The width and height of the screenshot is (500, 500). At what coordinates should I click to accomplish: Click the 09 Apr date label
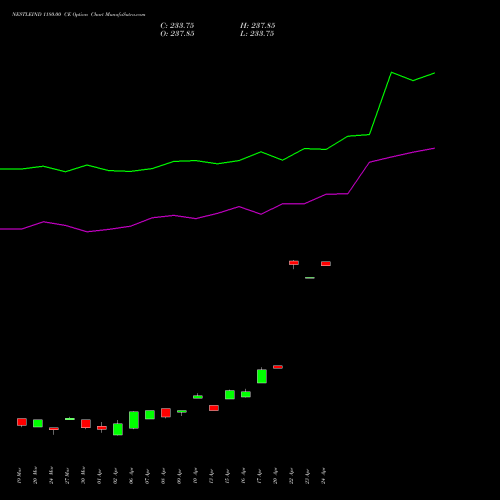point(179,476)
